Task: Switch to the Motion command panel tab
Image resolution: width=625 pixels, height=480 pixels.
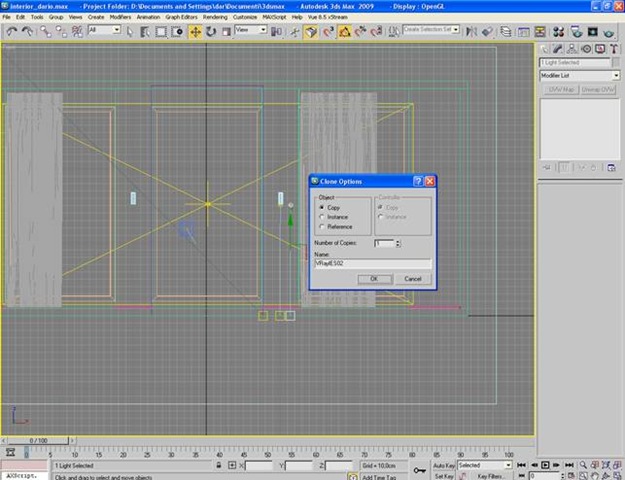Action: tap(586, 49)
